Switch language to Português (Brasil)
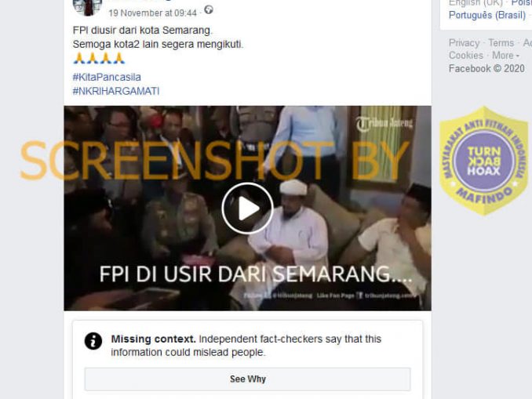Viewport: 532px width, 399px height. (486, 15)
